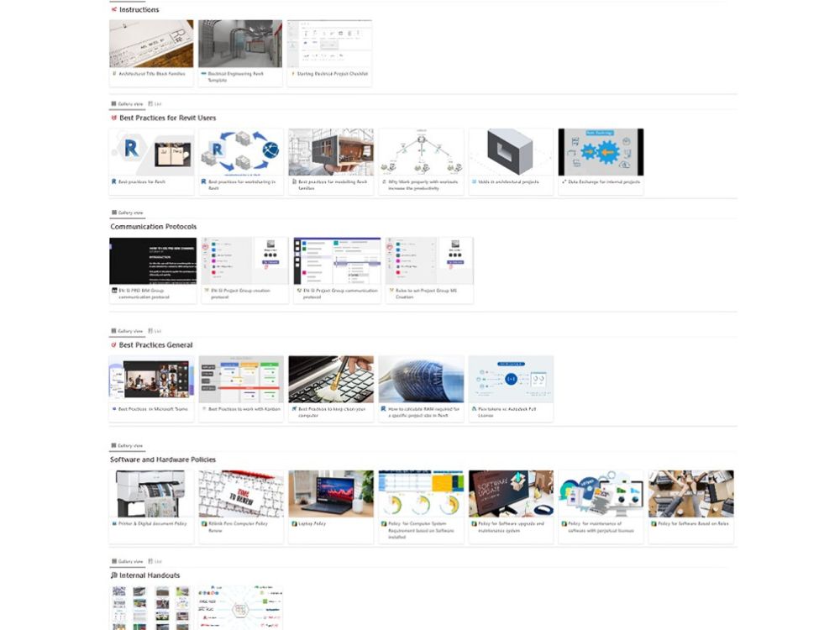
Task: Click the icon before Best Practices General heading
Action: tap(113, 345)
